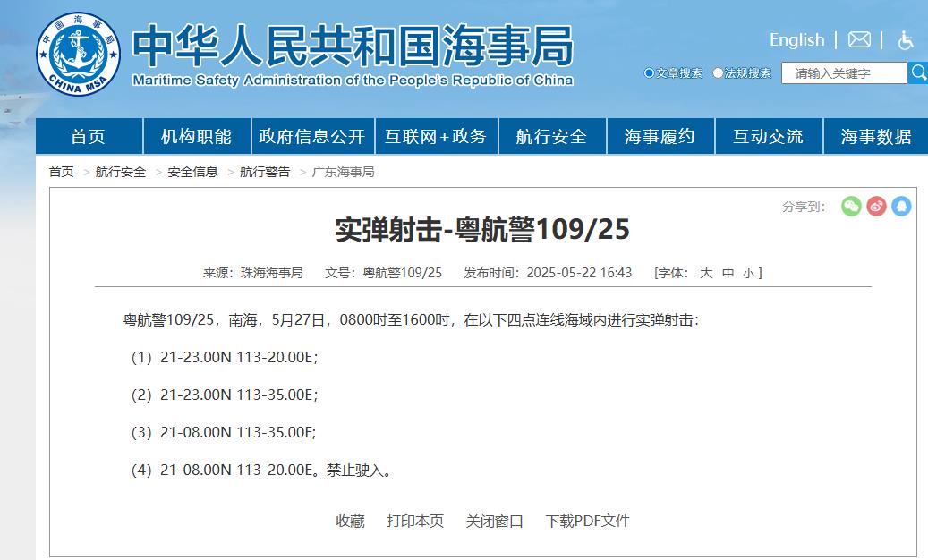Click 收藏 to bookmark this notice
This screenshot has width=928, height=560.
350,521
